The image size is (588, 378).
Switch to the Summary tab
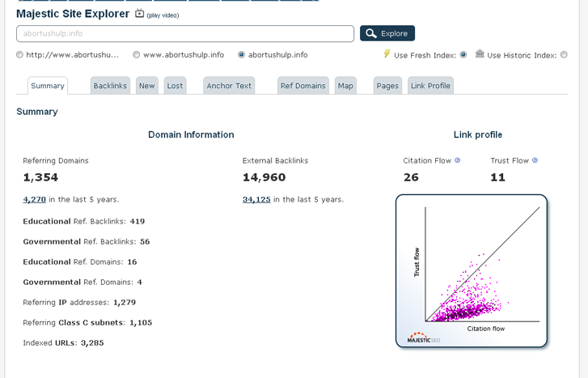click(x=48, y=86)
